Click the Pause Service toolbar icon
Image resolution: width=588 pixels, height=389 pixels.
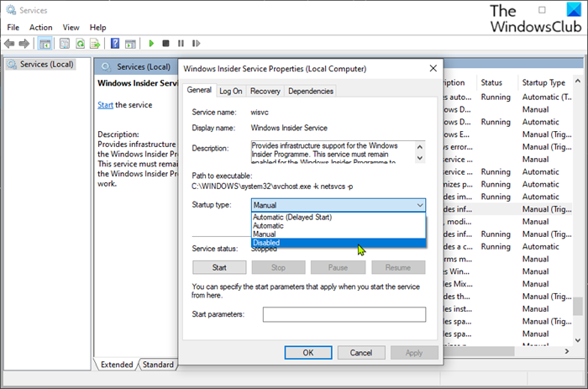tap(181, 44)
